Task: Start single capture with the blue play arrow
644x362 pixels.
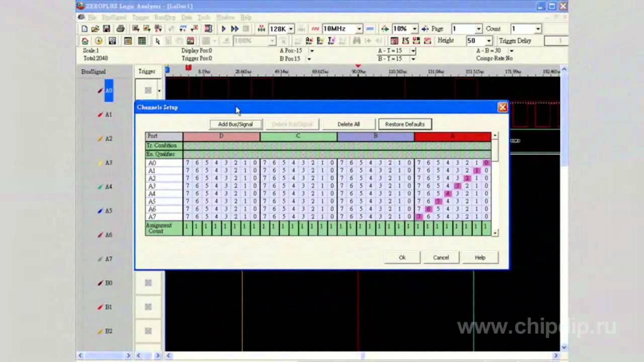Action: pos(224,29)
